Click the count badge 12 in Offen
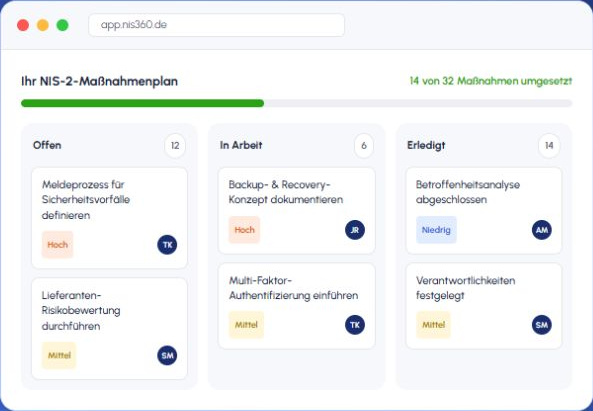This screenshot has width=593, height=411. coord(175,146)
